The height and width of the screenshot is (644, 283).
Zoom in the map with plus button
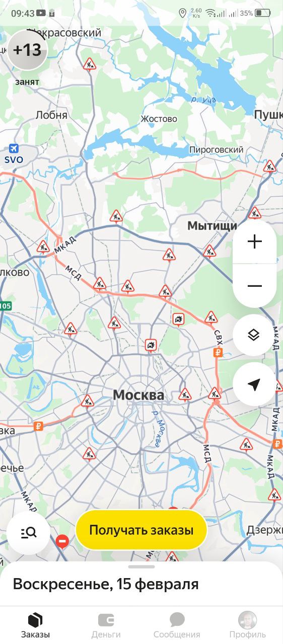click(x=255, y=242)
